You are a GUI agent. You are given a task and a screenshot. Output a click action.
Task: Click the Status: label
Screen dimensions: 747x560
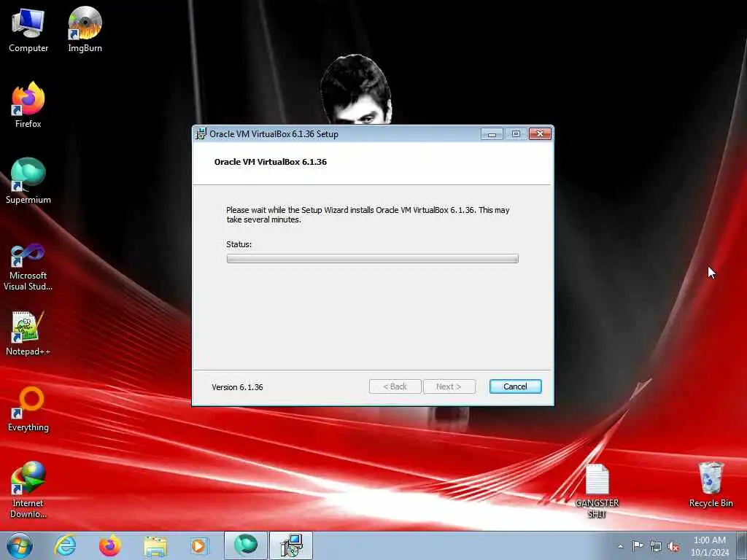click(x=239, y=244)
